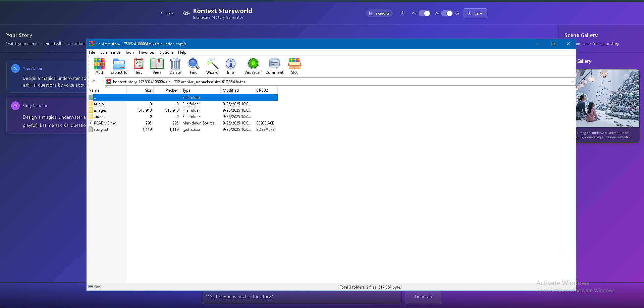
Task: Open the Tools menu
Action: (129, 52)
